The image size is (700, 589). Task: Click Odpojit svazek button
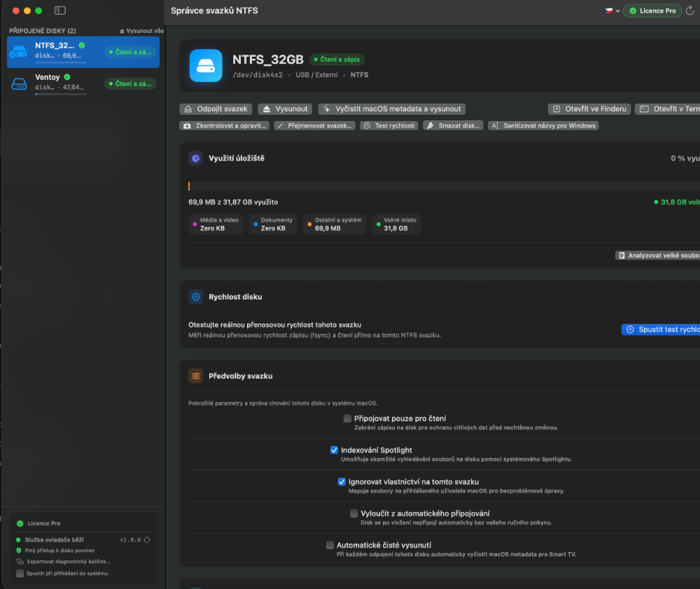[216, 109]
